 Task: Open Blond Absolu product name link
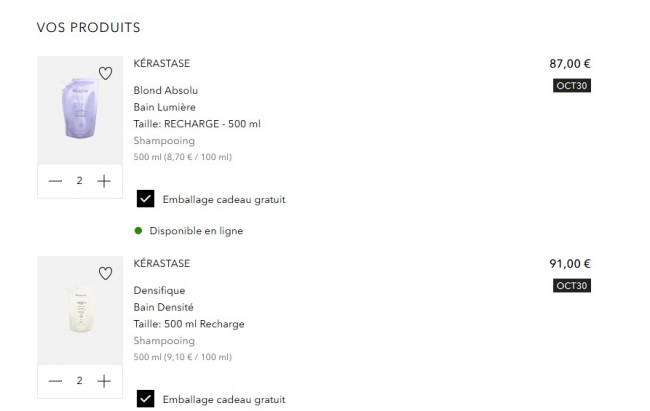coord(166,90)
